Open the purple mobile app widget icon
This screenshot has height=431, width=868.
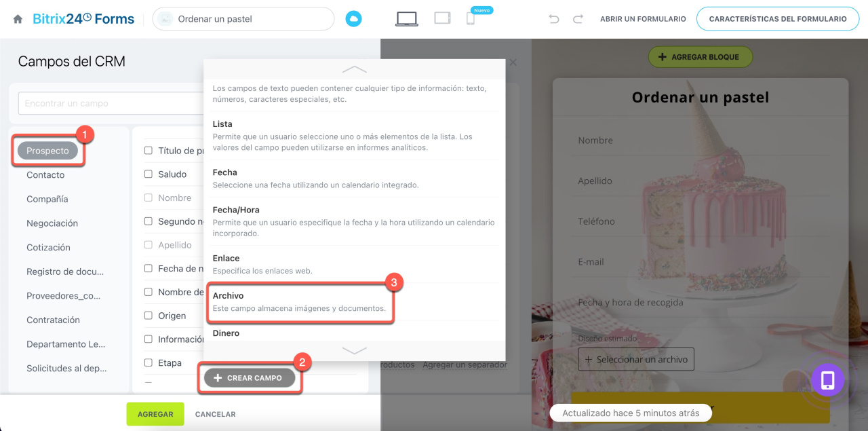point(828,381)
